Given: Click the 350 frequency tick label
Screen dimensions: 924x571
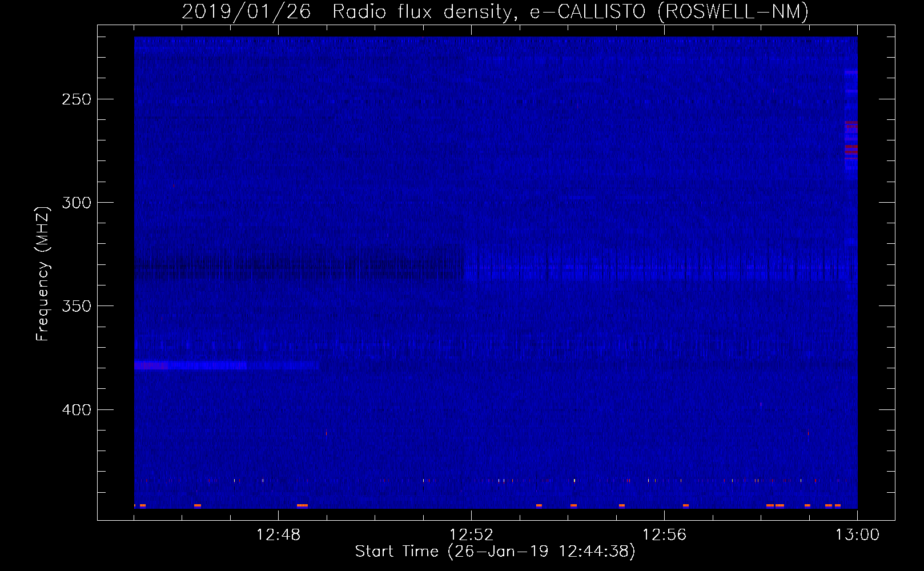Looking at the screenshot, I should point(77,306).
